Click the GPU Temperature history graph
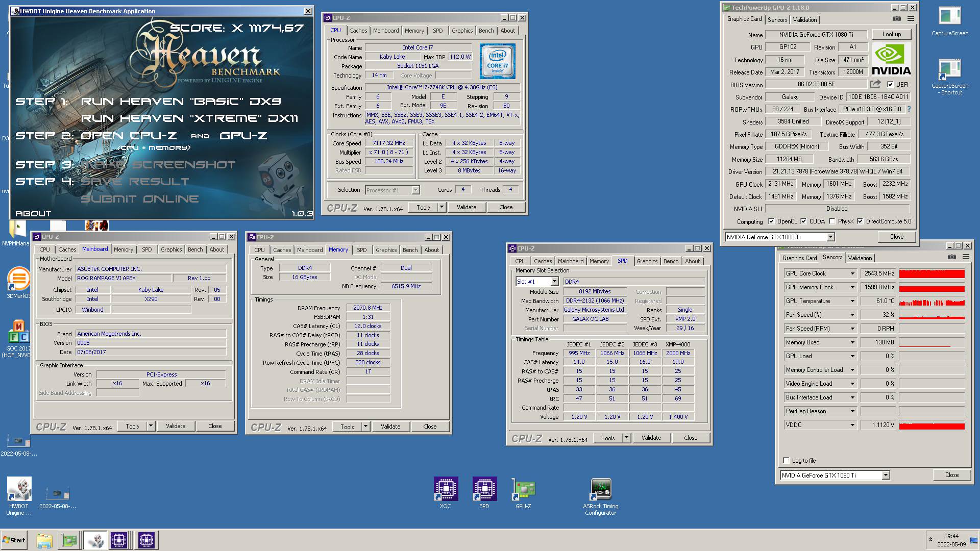This screenshot has width=980, height=551. [932, 301]
